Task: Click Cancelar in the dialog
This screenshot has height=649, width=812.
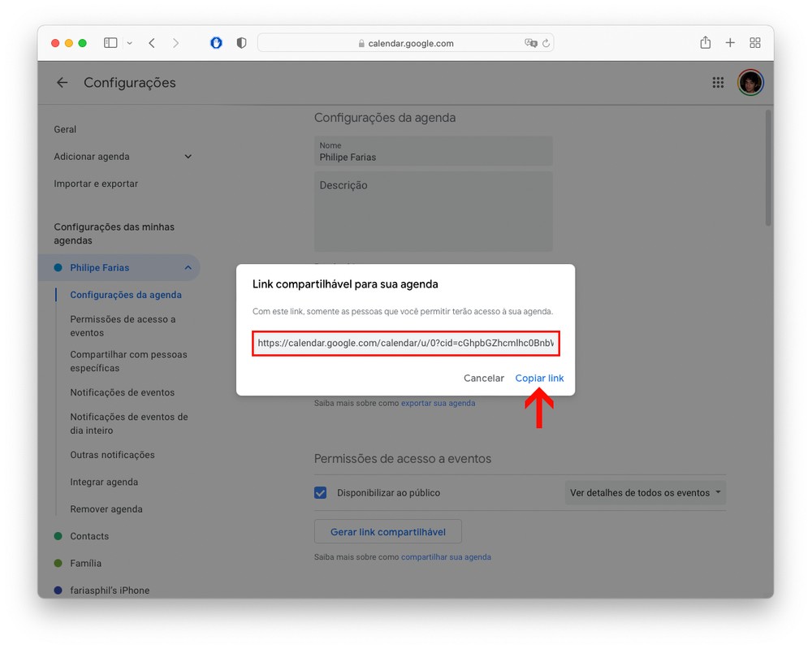Action: pos(484,378)
